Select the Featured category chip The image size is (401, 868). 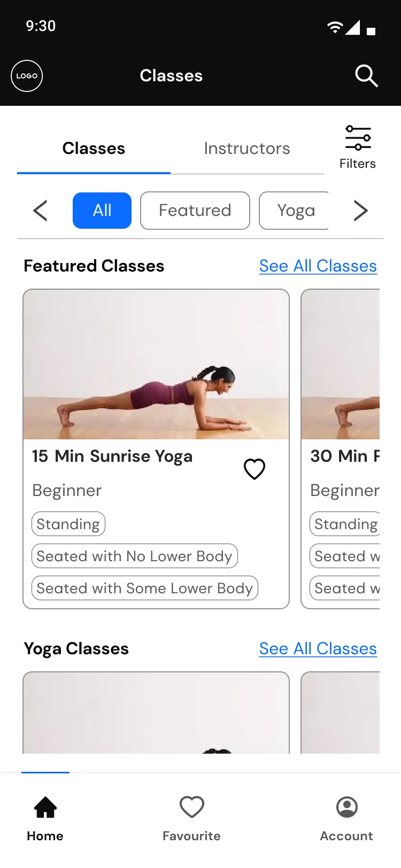tap(195, 211)
